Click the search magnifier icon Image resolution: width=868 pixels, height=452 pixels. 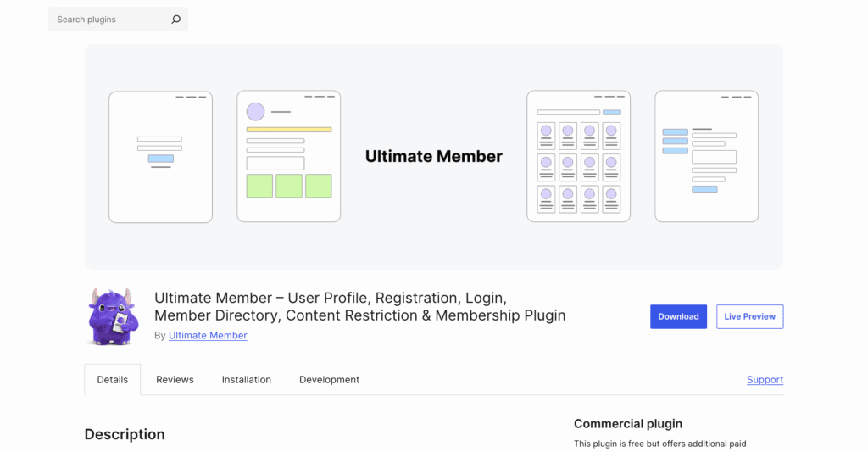pyautogui.click(x=176, y=20)
